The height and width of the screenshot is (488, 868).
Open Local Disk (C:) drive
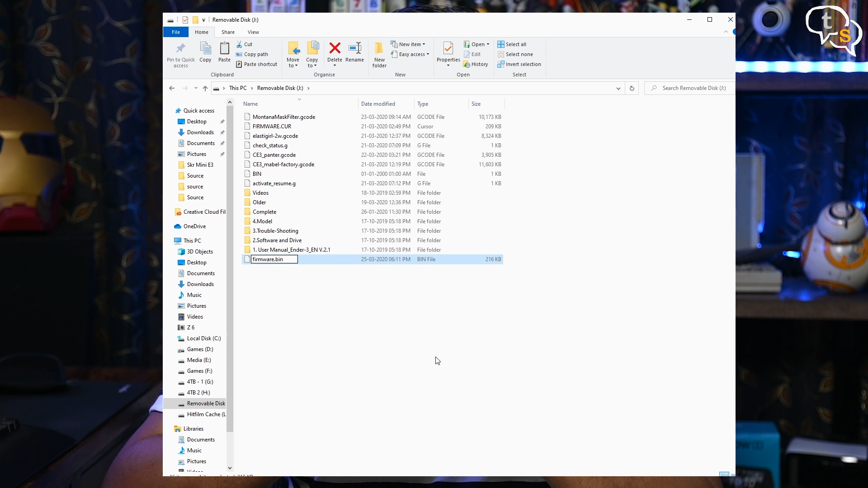point(203,338)
